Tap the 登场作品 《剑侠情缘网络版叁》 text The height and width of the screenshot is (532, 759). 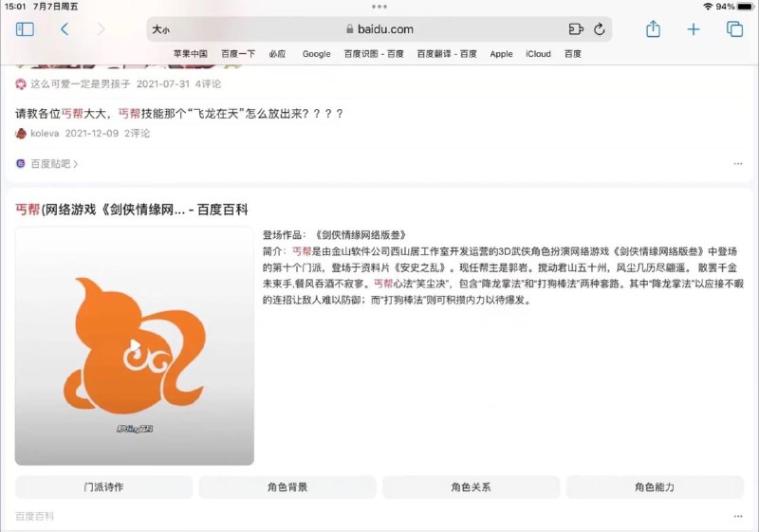tap(335, 235)
